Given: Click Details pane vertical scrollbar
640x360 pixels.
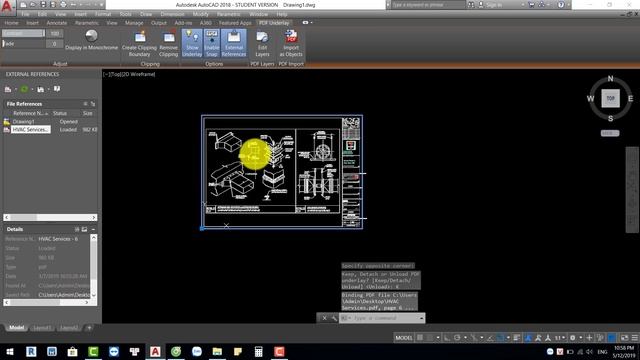Looking at the screenshot, I should click(x=94, y=267).
